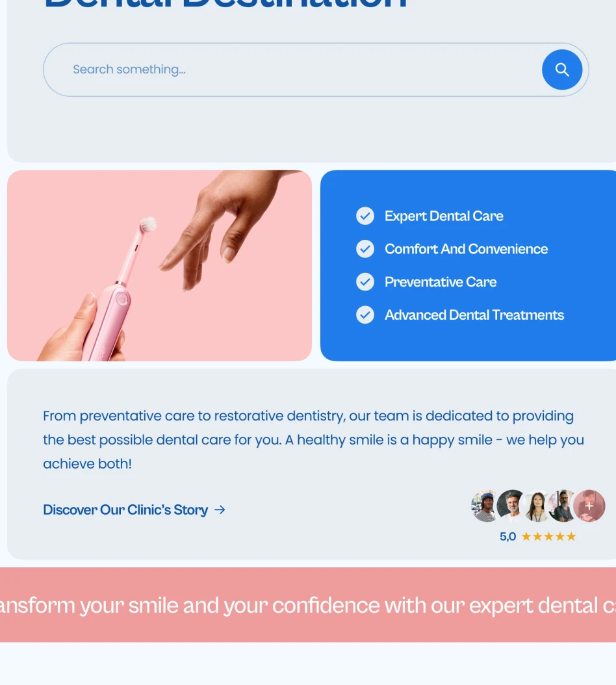Select the Preventative Care label
This screenshot has width=616, height=685.
click(441, 282)
